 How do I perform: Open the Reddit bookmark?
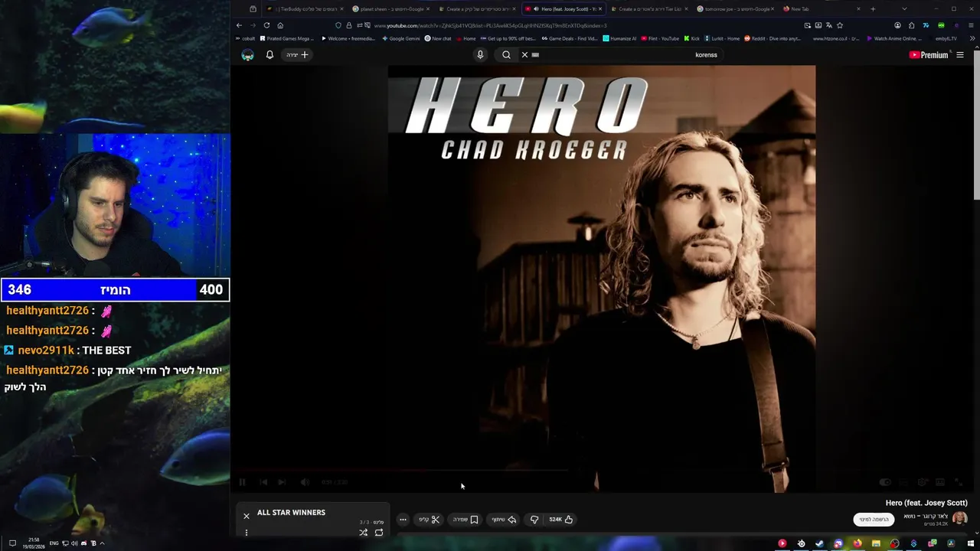coord(773,38)
